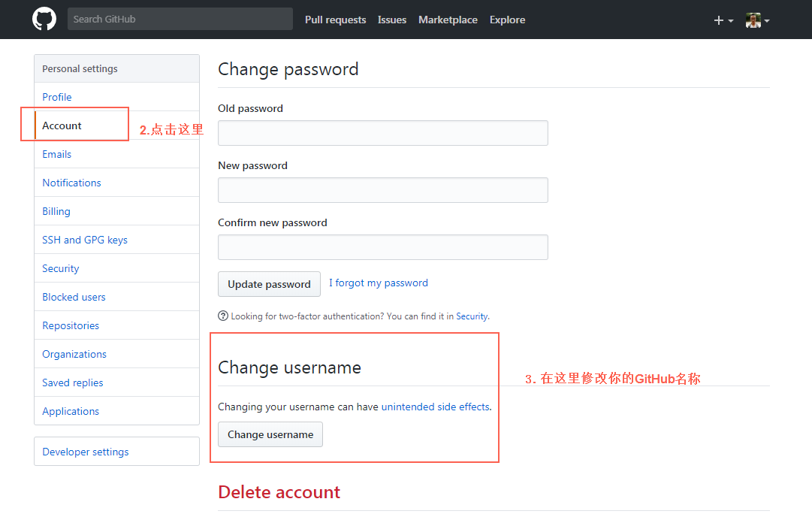
Task: Open Developer settings
Action: [x=116, y=452]
